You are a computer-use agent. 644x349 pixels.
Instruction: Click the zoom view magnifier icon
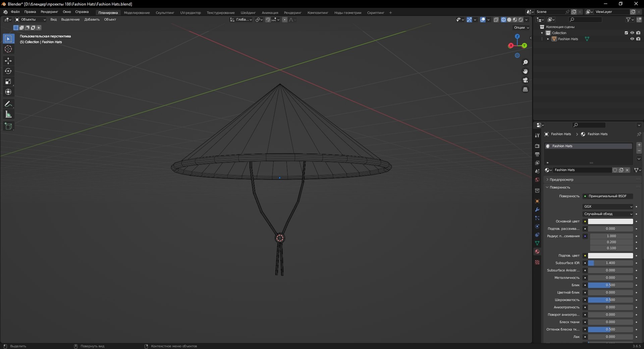click(525, 62)
